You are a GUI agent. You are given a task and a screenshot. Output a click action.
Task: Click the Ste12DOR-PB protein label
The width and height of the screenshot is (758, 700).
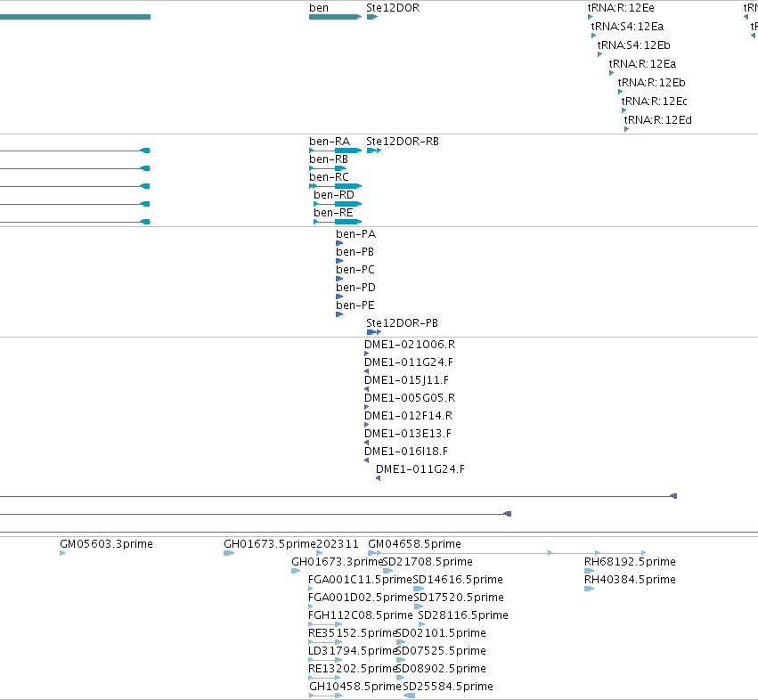(x=402, y=323)
